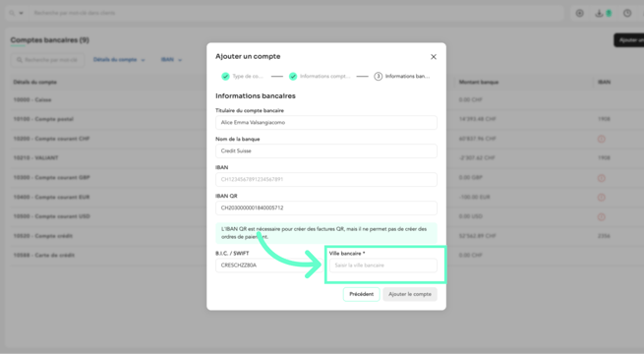Click into the Ville bancaire field

click(382, 265)
